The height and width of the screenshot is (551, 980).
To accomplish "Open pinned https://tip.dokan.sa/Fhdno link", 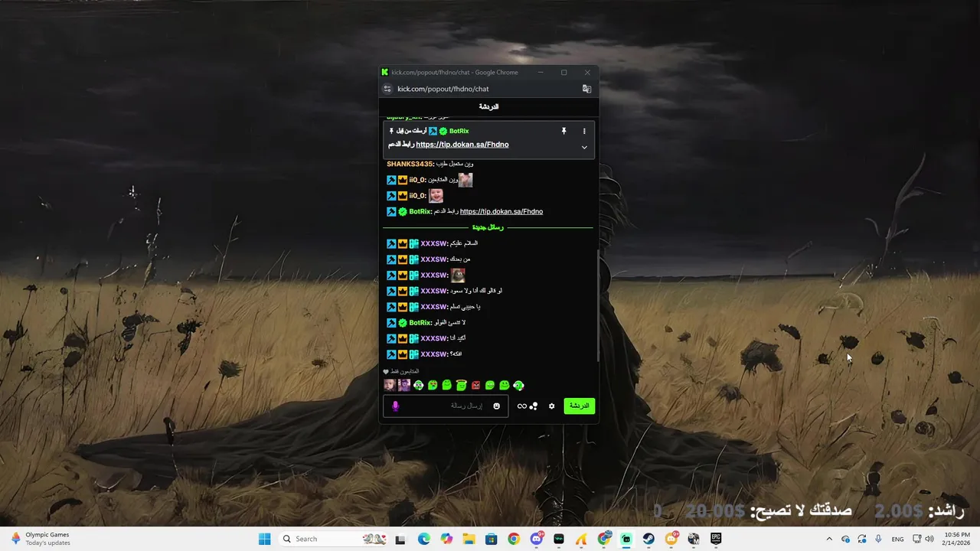I will [462, 145].
